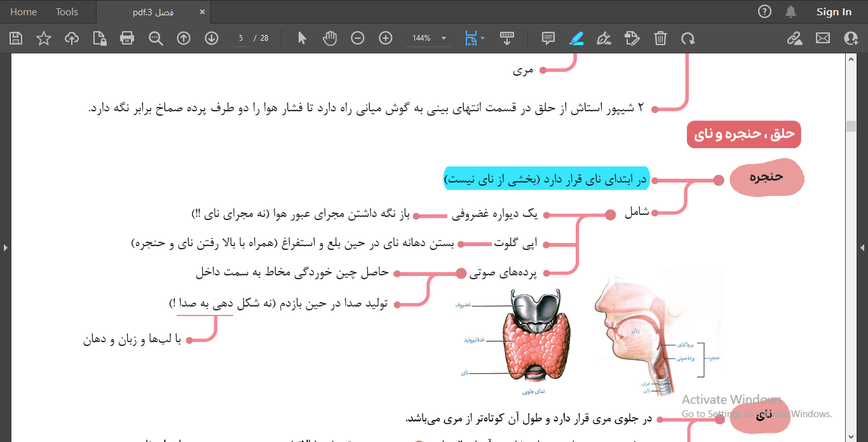
Task: Rotate the page with rotate icon
Action: point(688,38)
